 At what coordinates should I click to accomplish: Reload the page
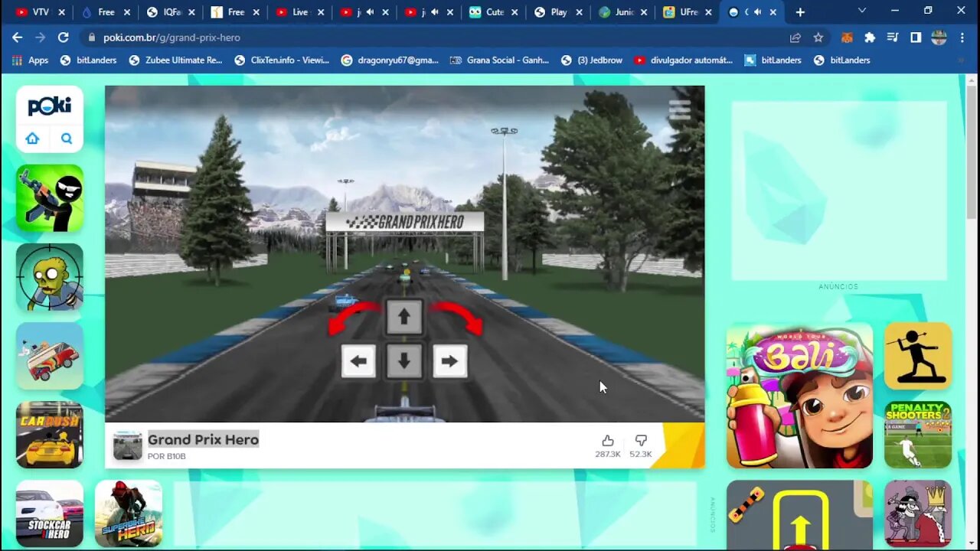coord(63,37)
